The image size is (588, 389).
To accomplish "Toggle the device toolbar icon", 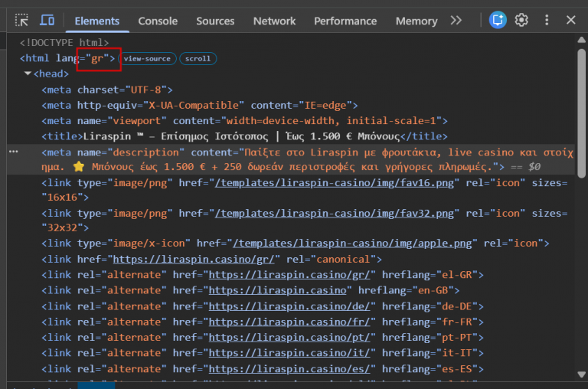I will (47, 20).
